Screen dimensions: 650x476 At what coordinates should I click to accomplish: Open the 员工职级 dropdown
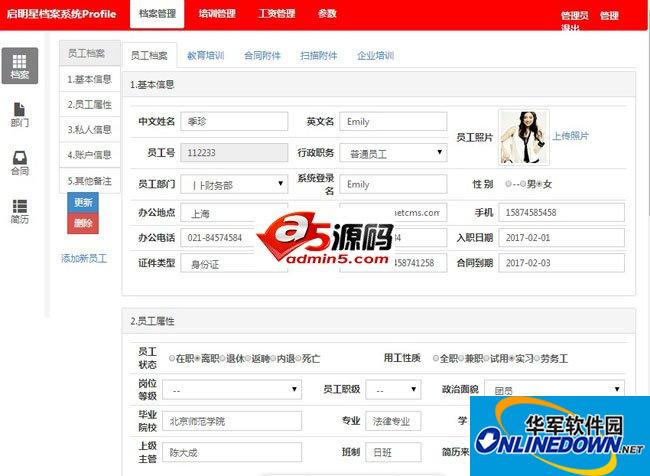(x=393, y=390)
